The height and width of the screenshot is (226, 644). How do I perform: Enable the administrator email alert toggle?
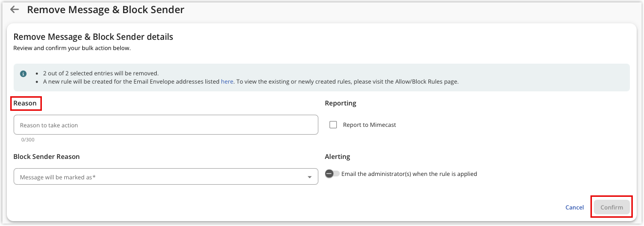[x=332, y=174]
